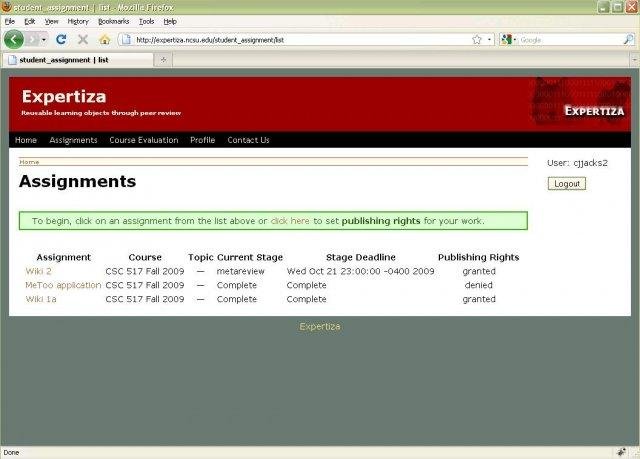Open the Edit menu
This screenshot has width=640, height=459.
click(x=30, y=22)
